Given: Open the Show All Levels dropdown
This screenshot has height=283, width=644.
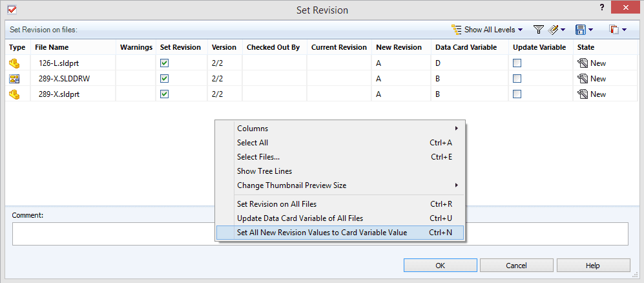Looking at the screenshot, I should pyautogui.click(x=488, y=30).
